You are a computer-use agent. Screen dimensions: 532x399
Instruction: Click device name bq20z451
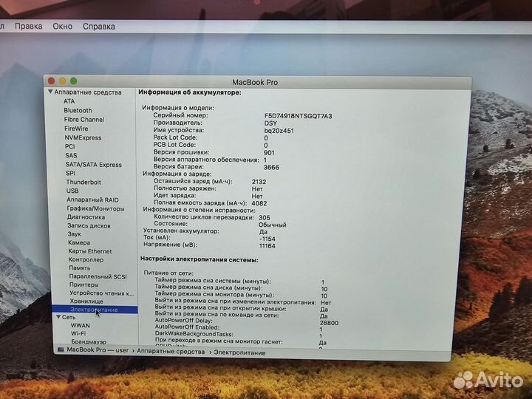(279, 131)
